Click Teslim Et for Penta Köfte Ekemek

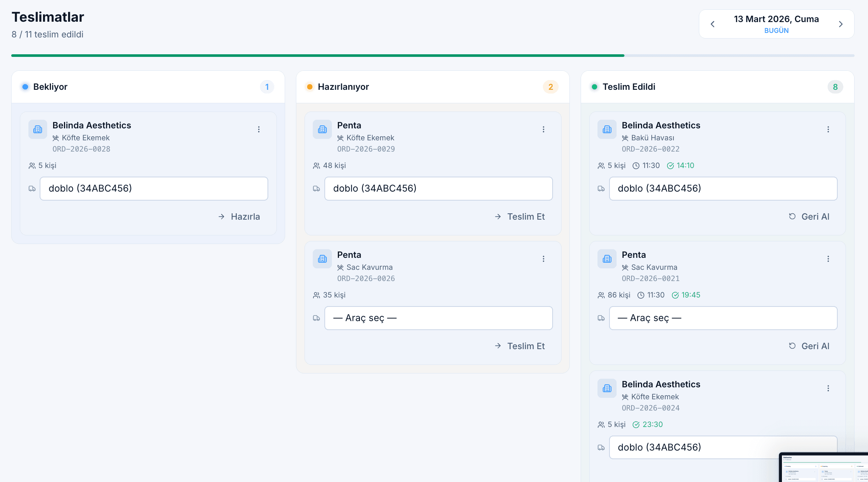[x=520, y=217]
